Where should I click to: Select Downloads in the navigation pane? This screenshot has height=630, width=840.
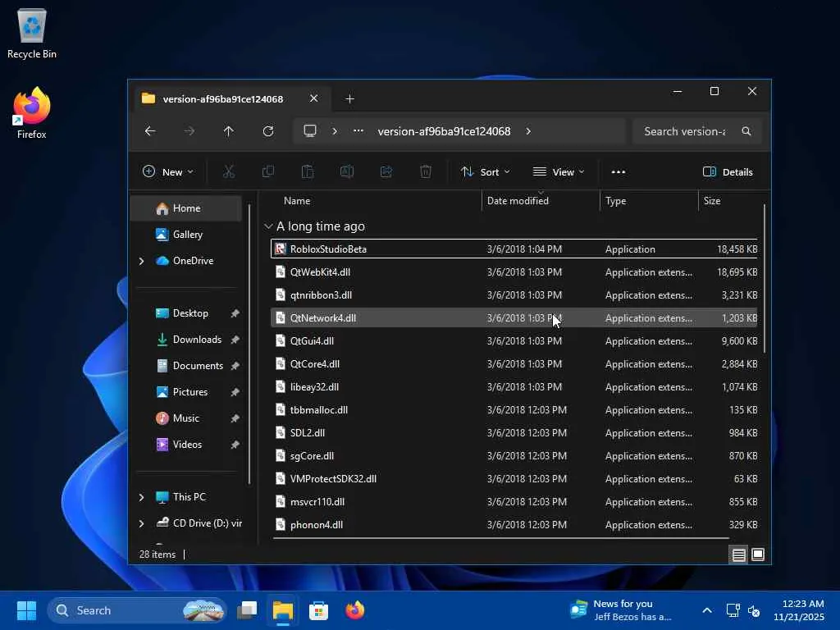(197, 340)
